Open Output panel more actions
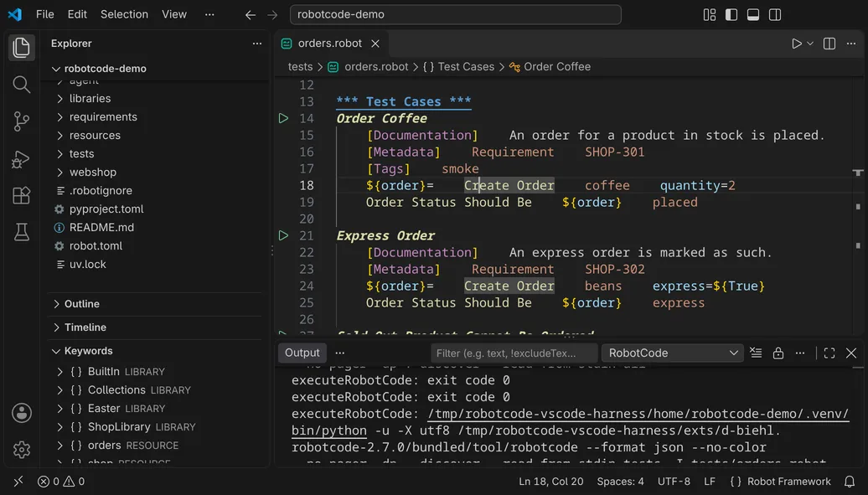The width and height of the screenshot is (868, 495). coord(800,353)
